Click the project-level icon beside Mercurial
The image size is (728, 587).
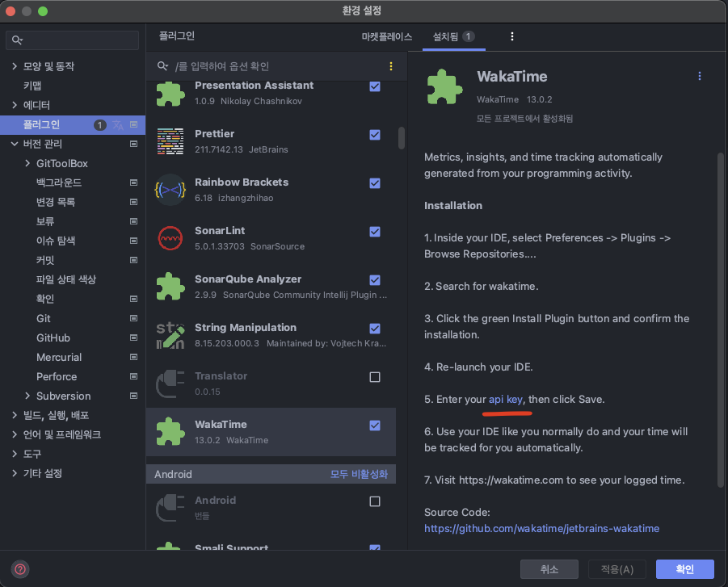pos(133,357)
